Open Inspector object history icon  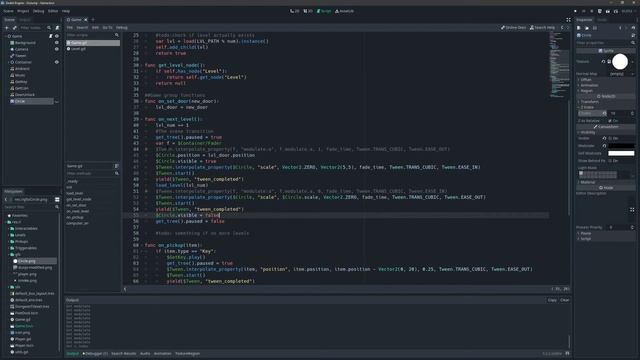(633, 28)
